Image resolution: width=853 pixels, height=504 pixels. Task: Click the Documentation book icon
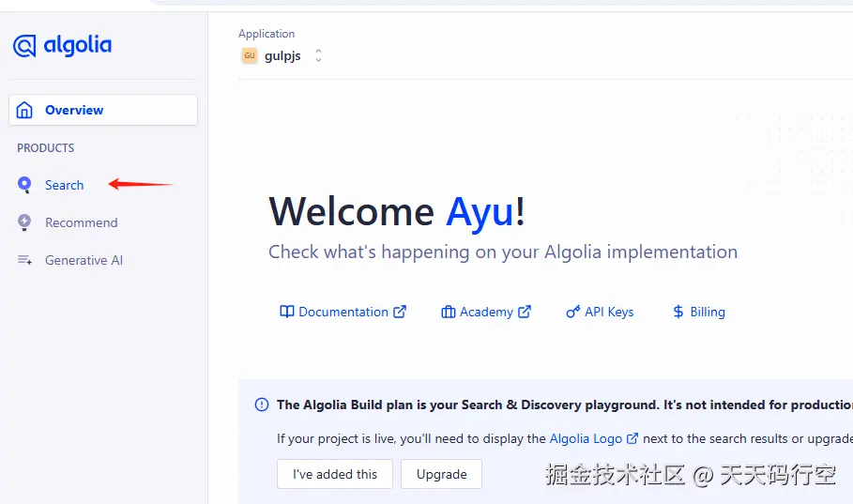click(x=287, y=312)
